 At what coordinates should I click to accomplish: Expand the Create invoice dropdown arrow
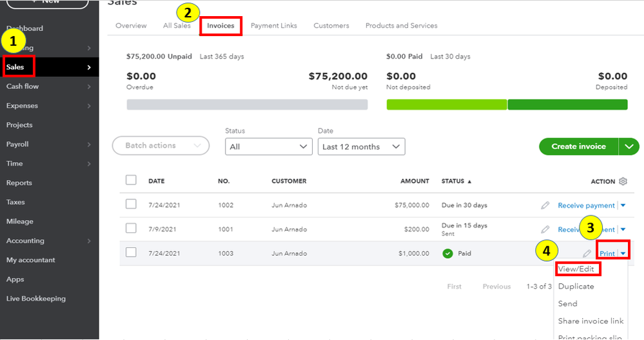(629, 146)
